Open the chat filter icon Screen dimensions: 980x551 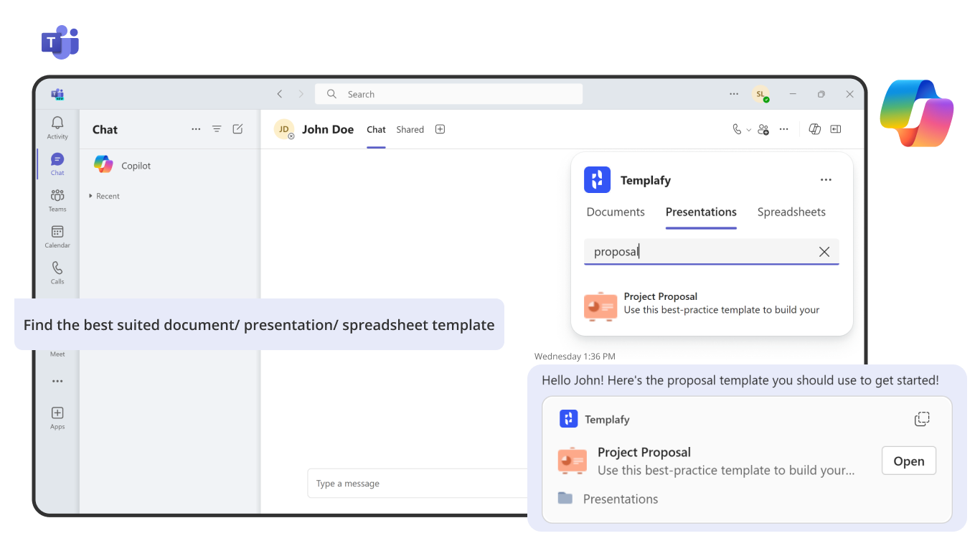[x=217, y=129]
